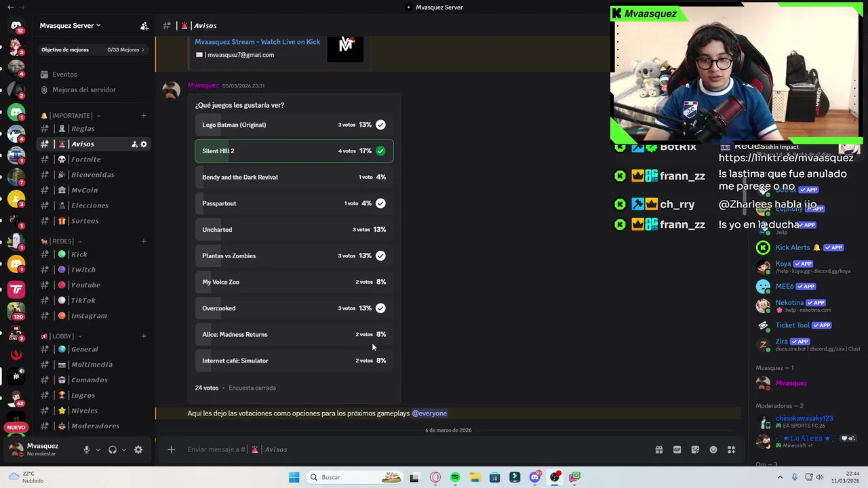Show hidden system tray icons chevron

[x=780, y=477]
